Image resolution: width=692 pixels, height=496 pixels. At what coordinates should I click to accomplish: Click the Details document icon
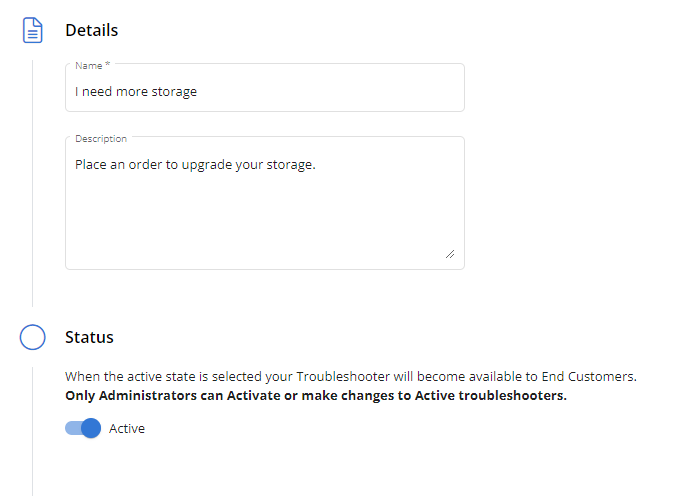tap(33, 30)
